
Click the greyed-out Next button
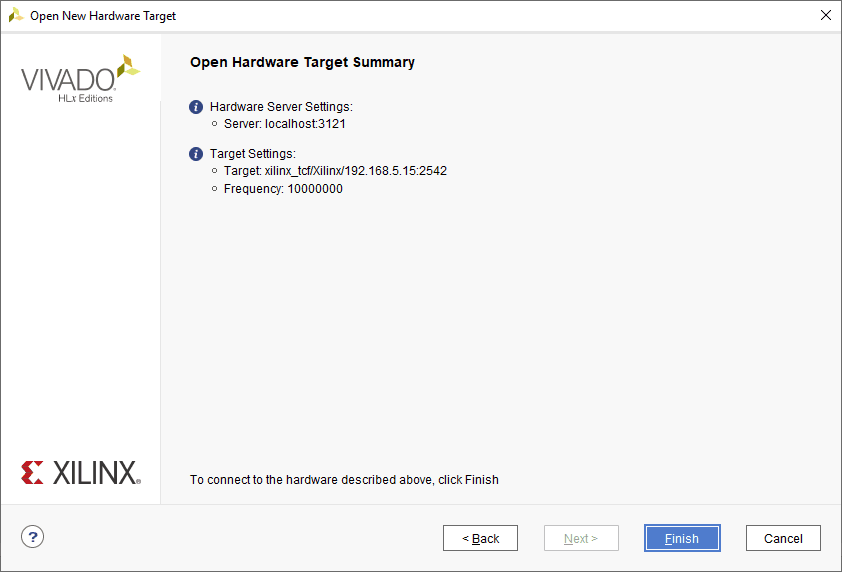pyautogui.click(x=581, y=538)
